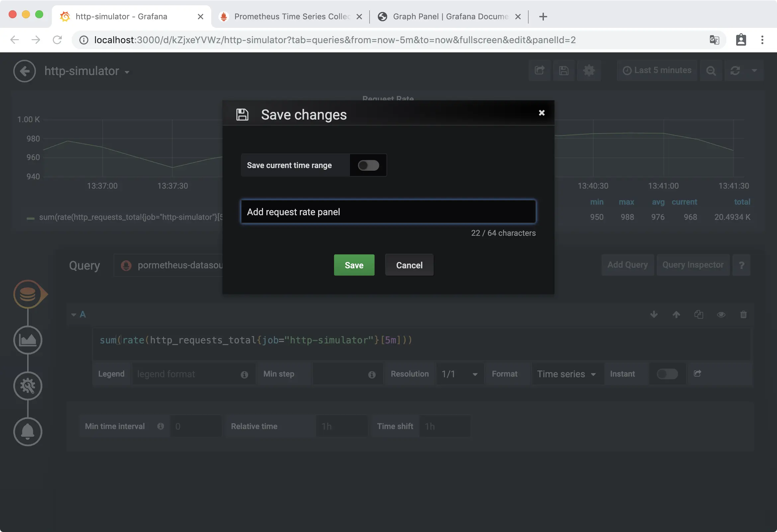Click the max legend column header
Viewport: 777px width, 532px height.
coord(626,202)
